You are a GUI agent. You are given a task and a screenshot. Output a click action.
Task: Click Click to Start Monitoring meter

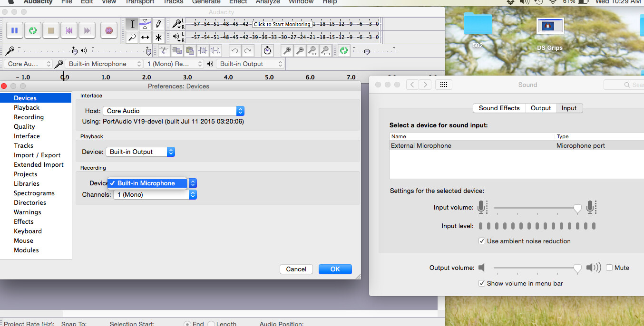click(x=282, y=24)
